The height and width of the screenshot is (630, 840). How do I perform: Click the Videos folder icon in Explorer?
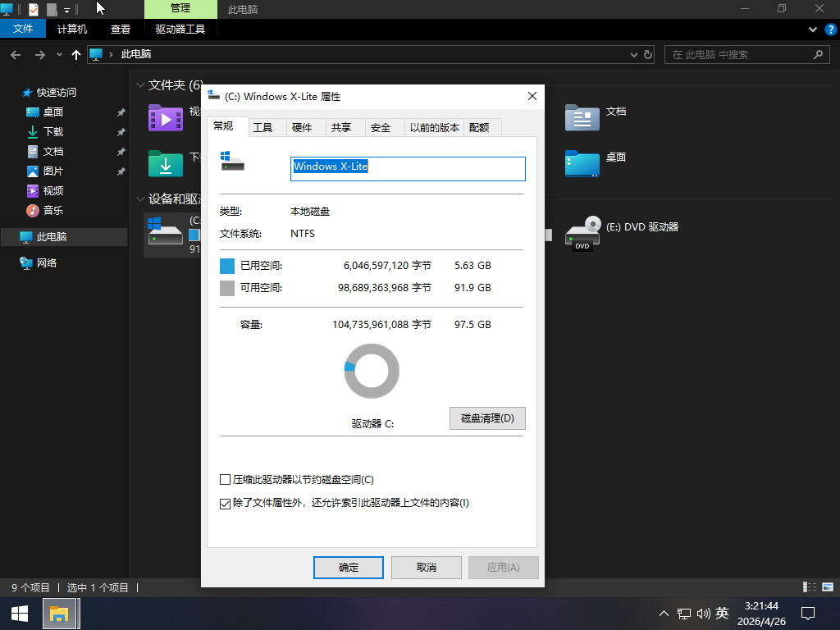point(166,118)
